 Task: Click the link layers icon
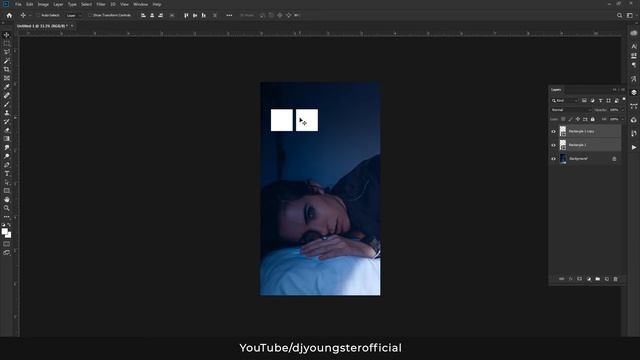pos(562,279)
